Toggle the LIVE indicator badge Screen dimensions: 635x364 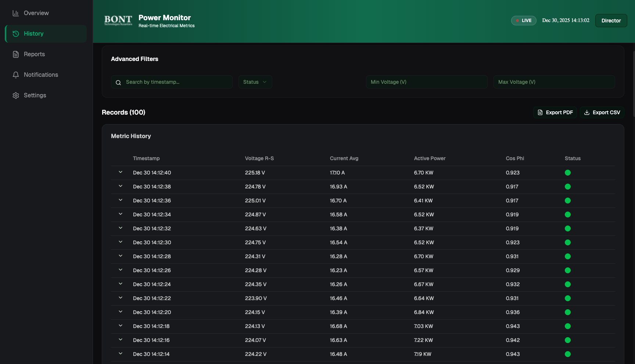coord(523,21)
